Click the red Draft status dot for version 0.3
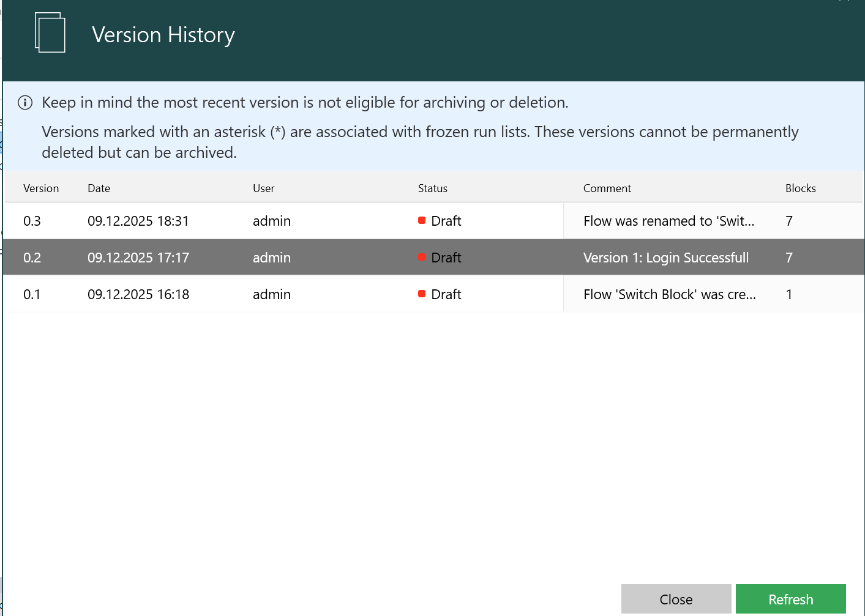 click(422, 220)
